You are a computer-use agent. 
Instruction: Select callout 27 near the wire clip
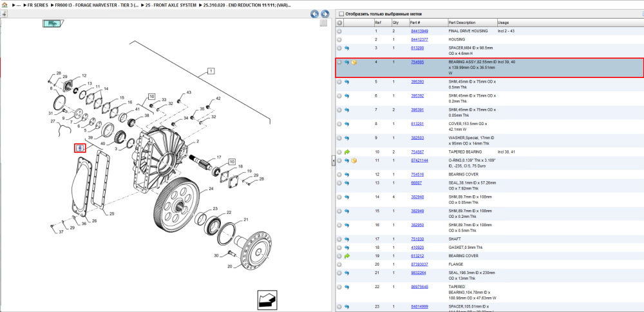coord(53,121)
